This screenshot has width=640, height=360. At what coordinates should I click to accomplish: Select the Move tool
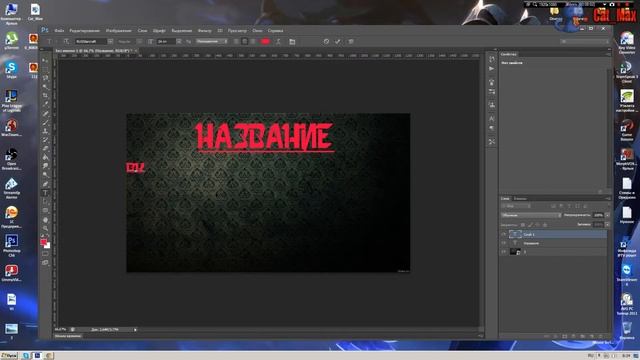(45, 60)
